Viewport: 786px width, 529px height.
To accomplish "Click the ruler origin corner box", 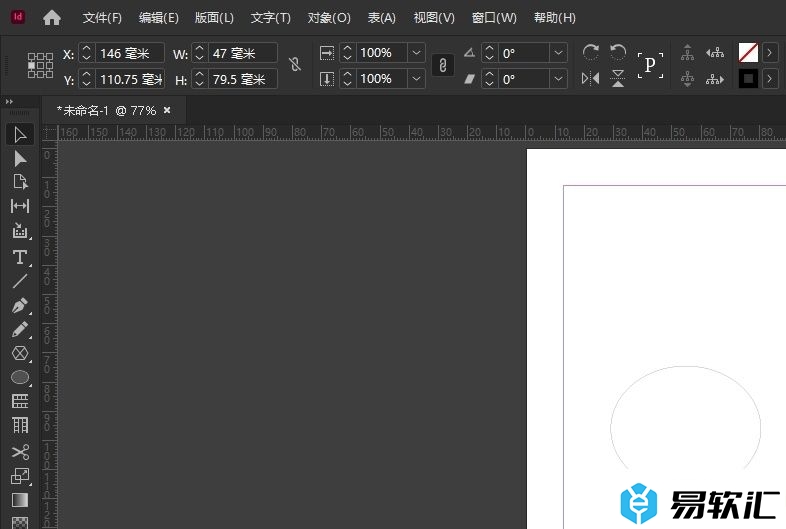I will 50,133.
